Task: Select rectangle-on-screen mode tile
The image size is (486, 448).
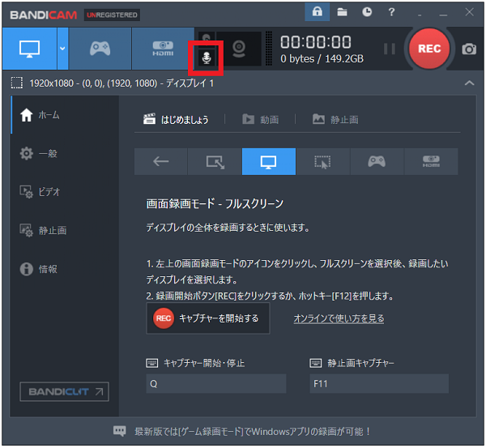Action: 215,161
